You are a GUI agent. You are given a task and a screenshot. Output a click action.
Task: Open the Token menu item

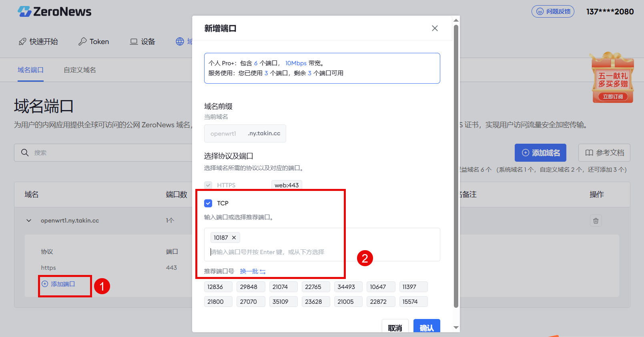(x=94, y=42)
